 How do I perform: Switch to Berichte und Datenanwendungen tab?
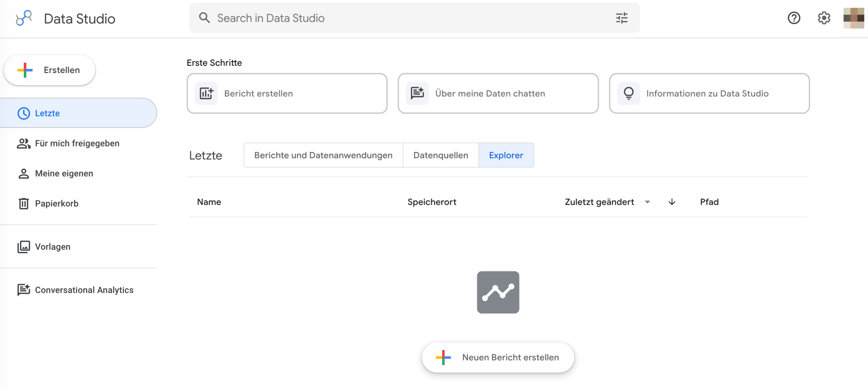323,155
